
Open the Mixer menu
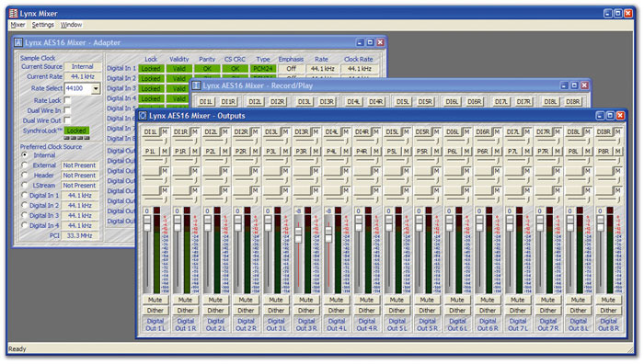17,25
